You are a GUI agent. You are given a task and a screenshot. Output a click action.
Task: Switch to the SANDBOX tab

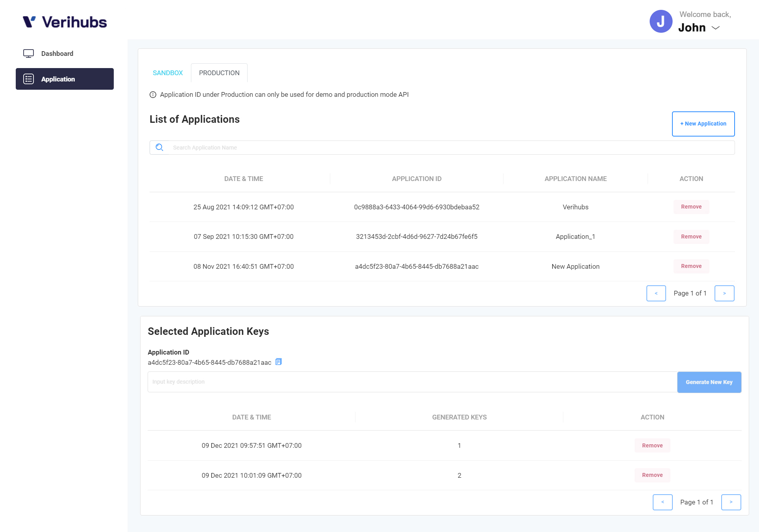(x=168, y=73)
